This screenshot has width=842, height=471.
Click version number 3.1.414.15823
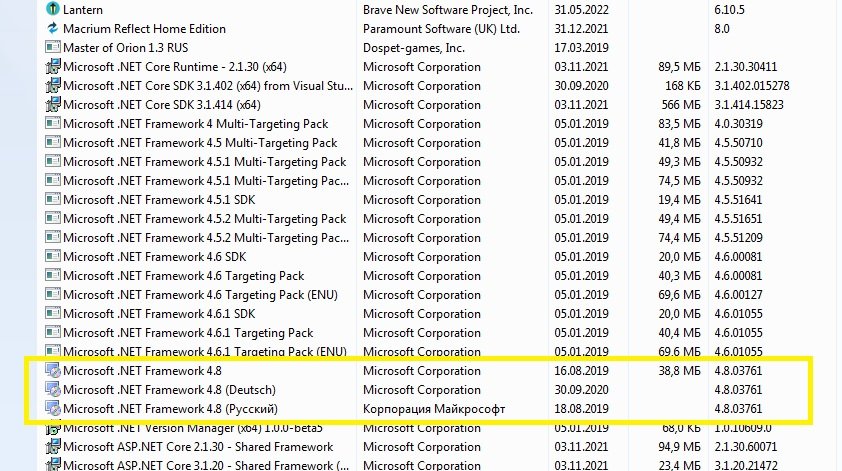[749, 105]
